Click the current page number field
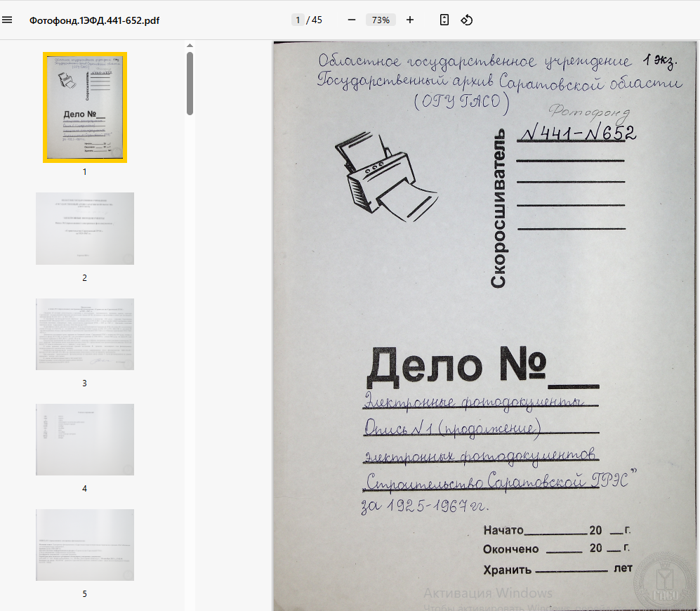 298,20
